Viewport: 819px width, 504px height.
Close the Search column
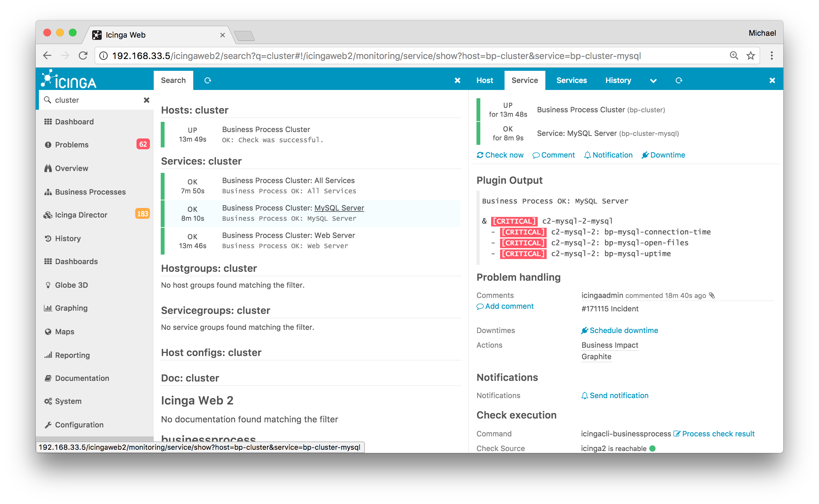pyautogui.click(x=457, y=80)
